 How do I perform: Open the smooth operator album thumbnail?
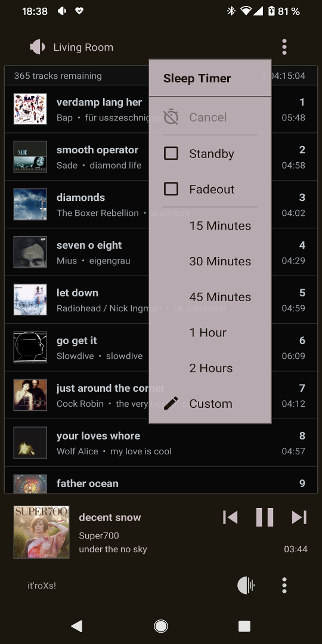[x=30, y=156]
